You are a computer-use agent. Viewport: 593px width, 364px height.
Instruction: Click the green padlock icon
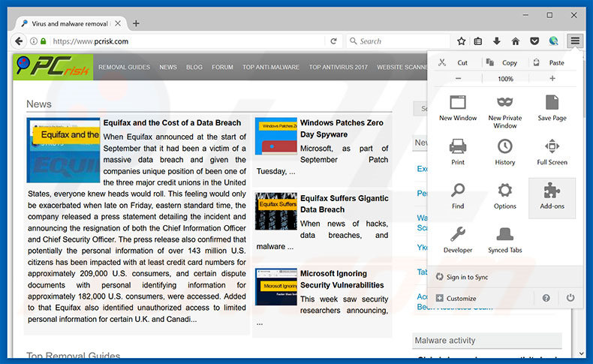coord(43,41)
